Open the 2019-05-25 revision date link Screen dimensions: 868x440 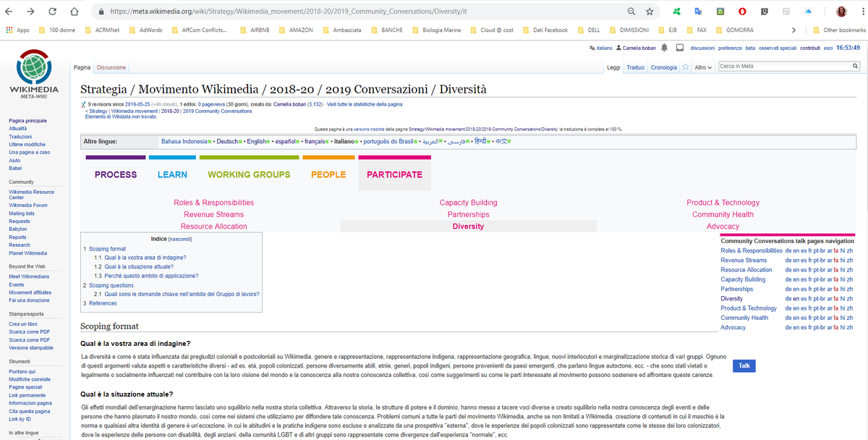coord(136,104)
